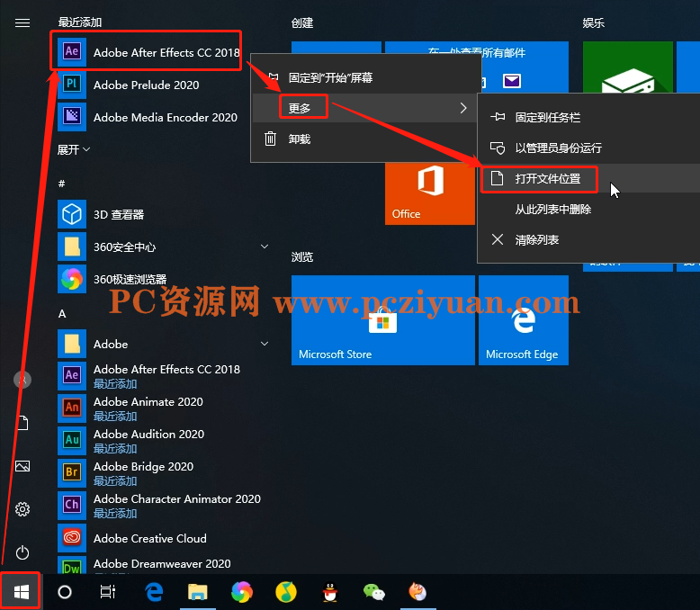Click the # letter header

click(x=61, y=183)
